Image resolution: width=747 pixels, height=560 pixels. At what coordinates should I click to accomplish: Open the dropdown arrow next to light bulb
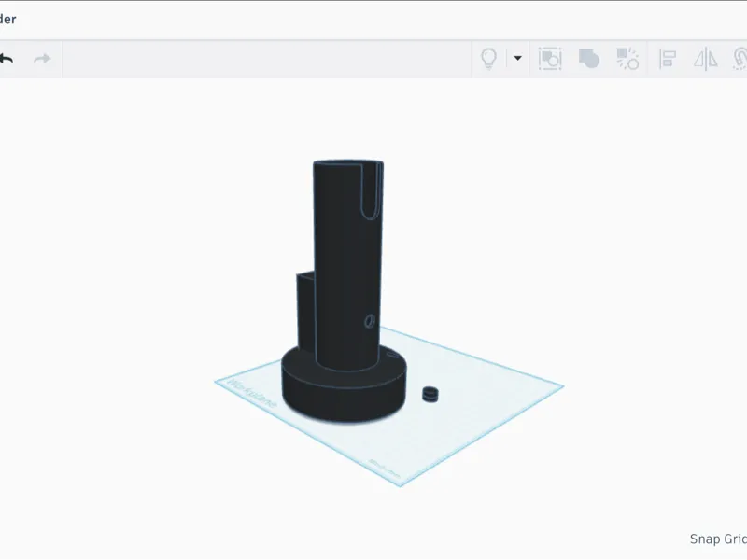518,59
